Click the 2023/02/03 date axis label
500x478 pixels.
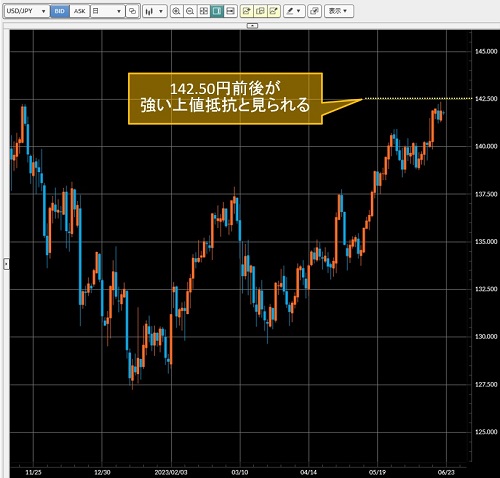(171, 472)
